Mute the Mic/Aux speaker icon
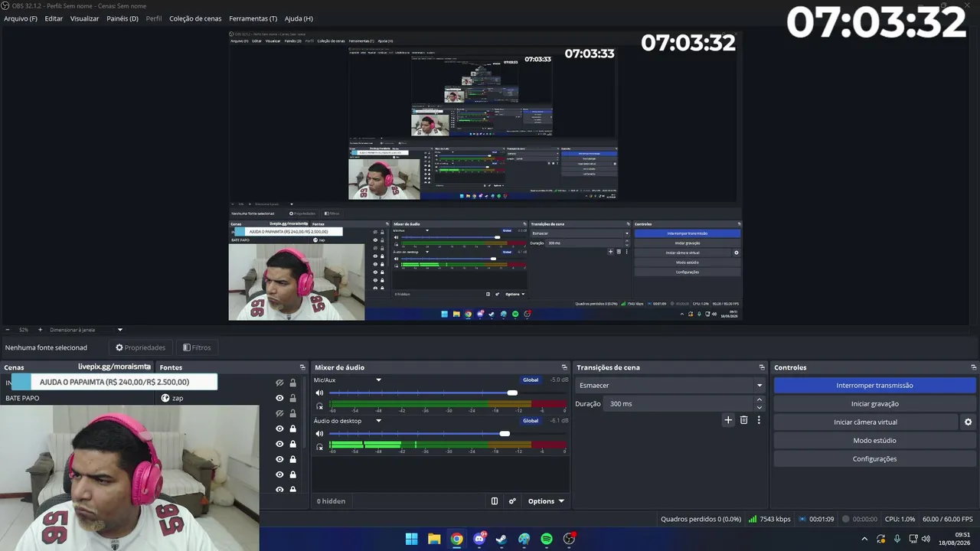 pyautogui.click(x=320, y=393)
